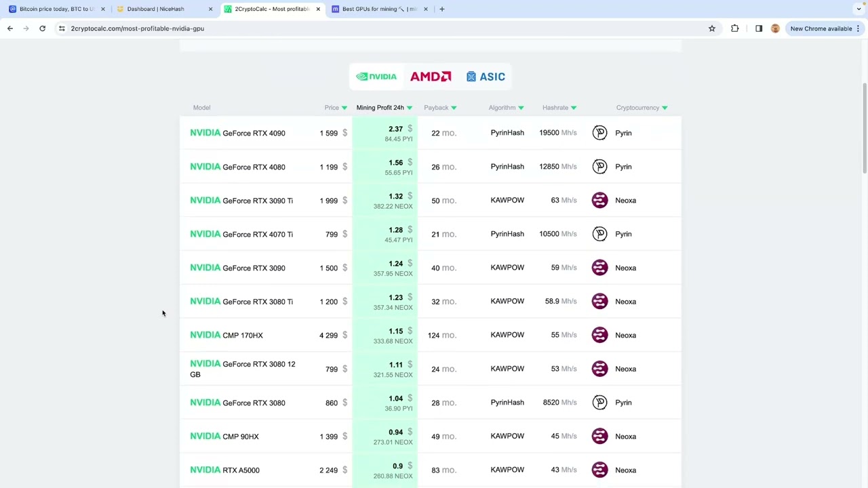The image size is (868, 488).
Task: Sort the table by Algorithm
Action: [x=506, y=108]
